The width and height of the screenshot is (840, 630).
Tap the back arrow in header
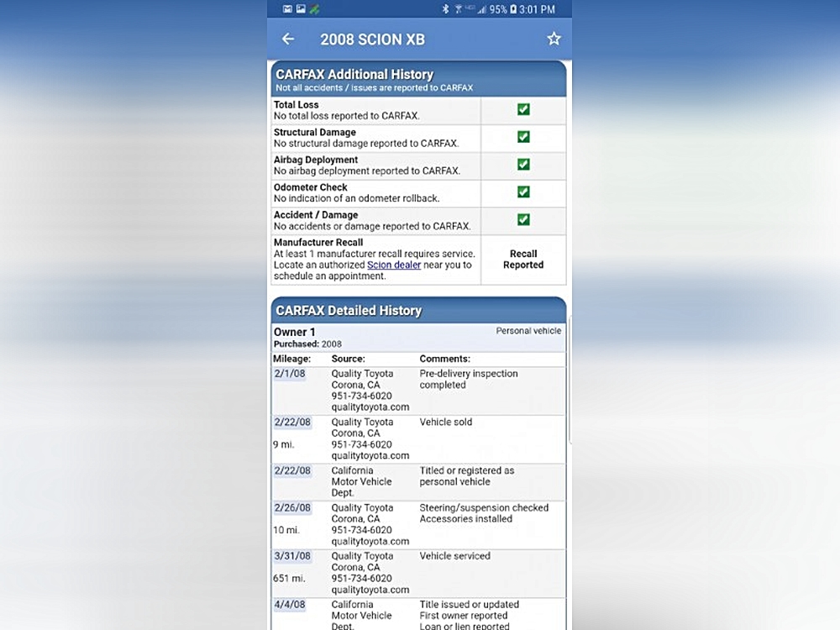(288, 39)
